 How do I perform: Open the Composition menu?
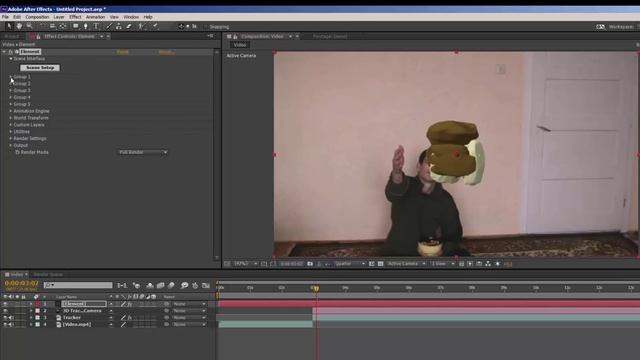coord(37,17)
